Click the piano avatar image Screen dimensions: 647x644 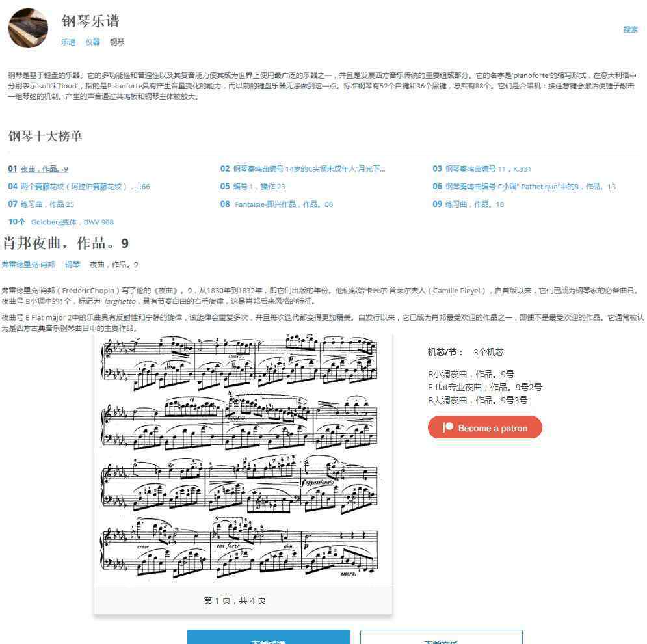(28, 28)
